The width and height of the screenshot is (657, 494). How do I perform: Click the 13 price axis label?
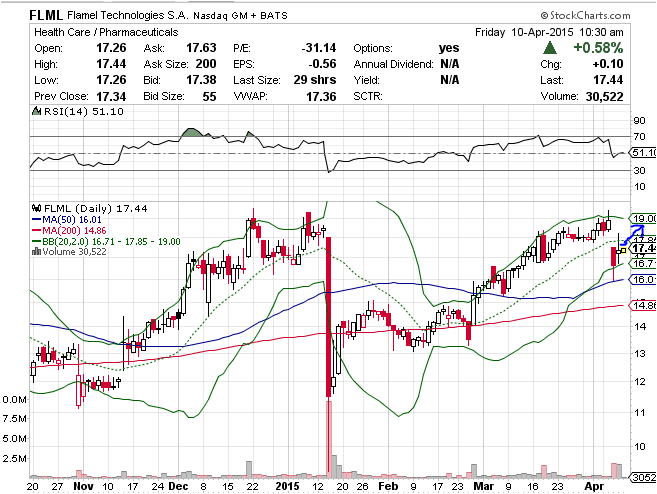[x=640, y=354]
